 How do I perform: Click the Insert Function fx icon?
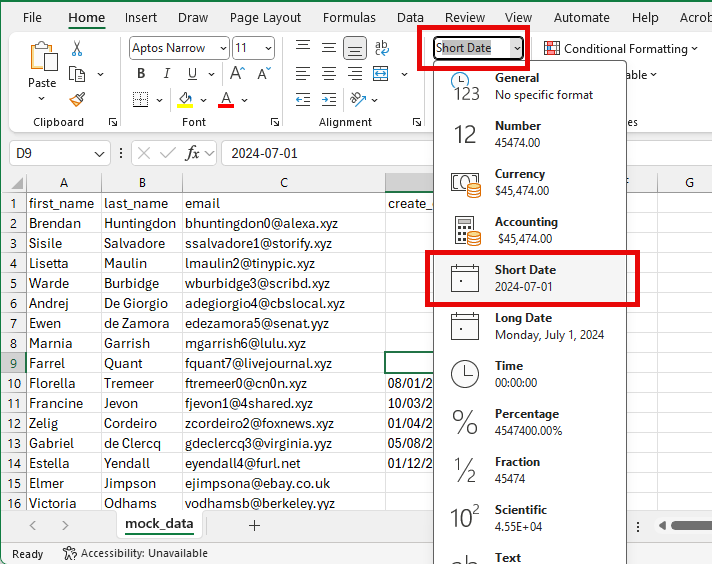[x=194, y=153]
